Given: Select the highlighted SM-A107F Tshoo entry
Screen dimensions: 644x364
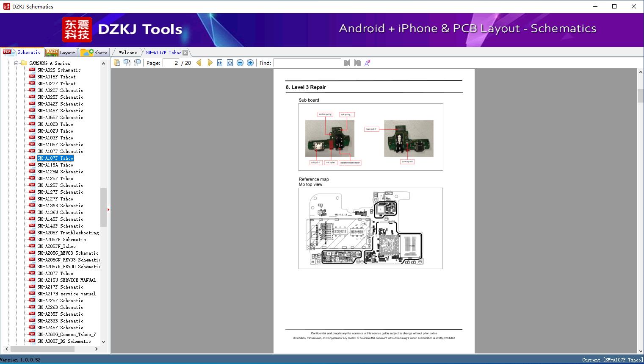Looking at the screenshot, I should point(55,158).
